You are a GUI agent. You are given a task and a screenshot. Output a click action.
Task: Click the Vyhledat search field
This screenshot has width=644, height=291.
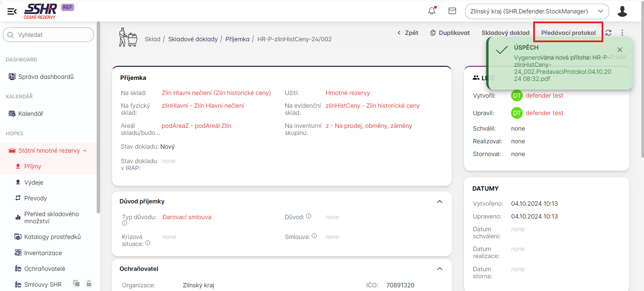click(48, 35)
